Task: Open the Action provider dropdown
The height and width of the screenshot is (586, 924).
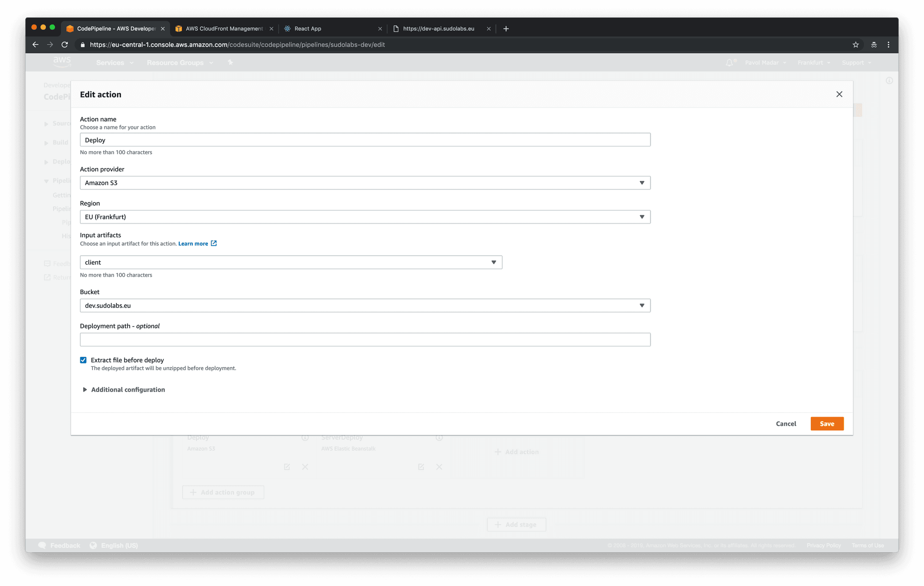Action: 365,183
